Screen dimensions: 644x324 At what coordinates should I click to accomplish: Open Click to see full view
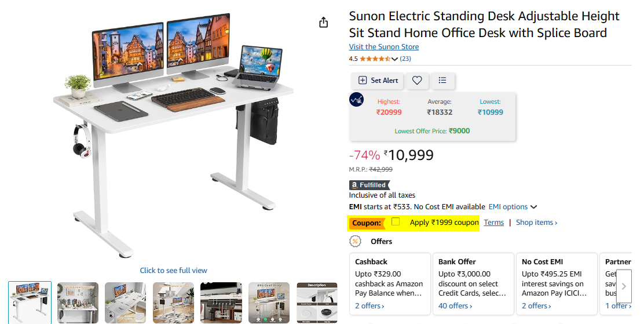(x=173, y=271)
